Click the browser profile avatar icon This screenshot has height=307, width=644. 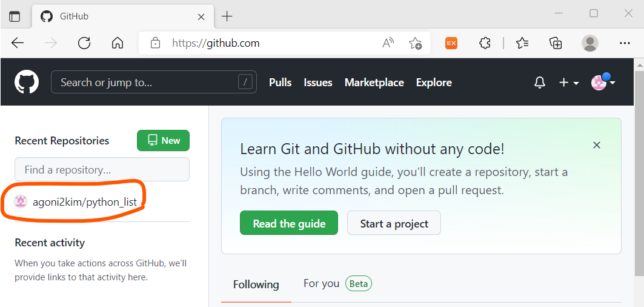click(x=590, y=43)
